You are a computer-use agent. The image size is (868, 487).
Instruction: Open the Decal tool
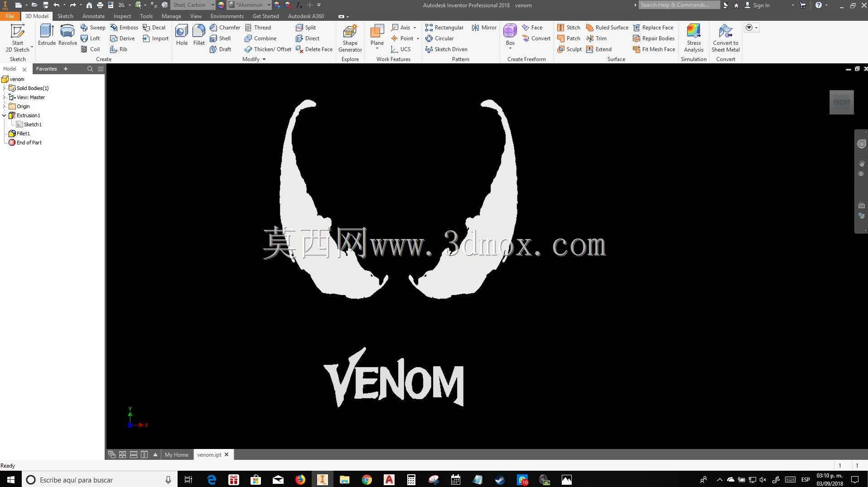click(x=154, y=28)
